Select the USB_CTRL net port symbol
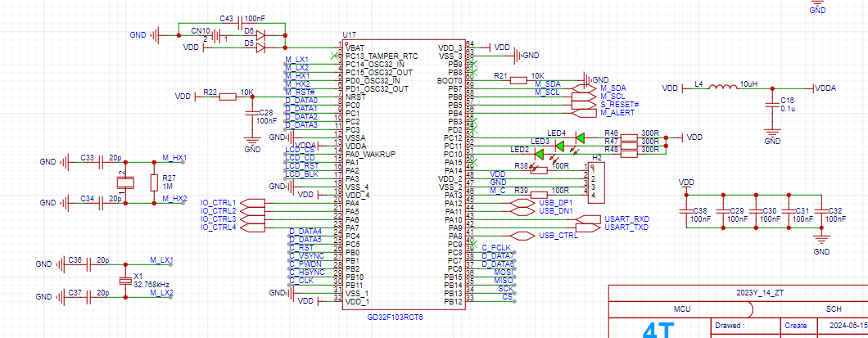The width and height of the screenshot is (868, 338). [522, 235]
